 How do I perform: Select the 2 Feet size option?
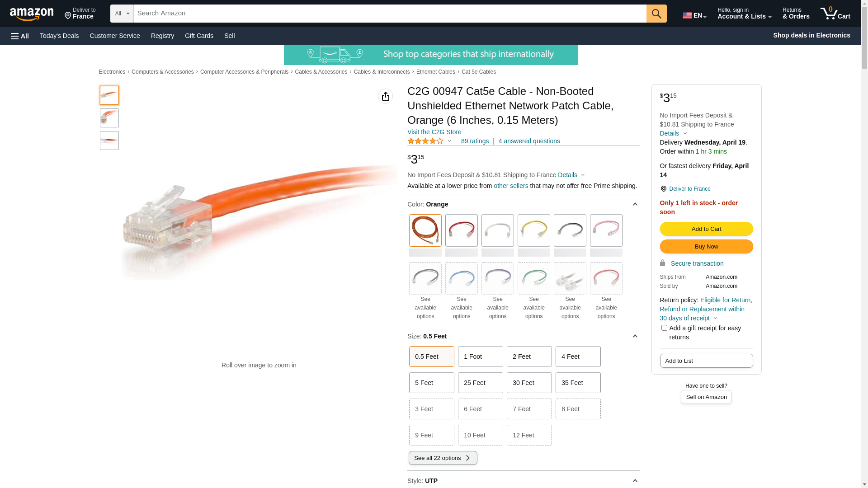click(x=529, y=357)
